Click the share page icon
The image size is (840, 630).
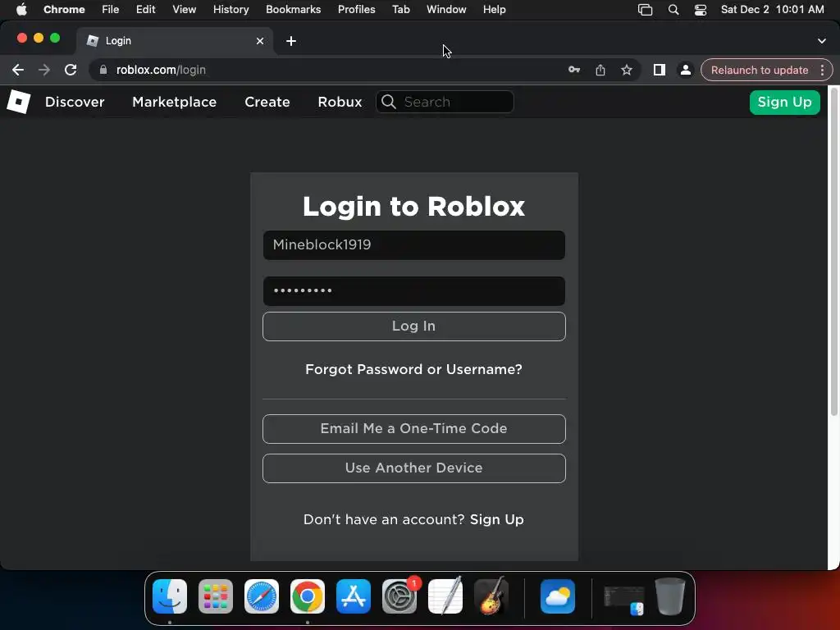(600, 70)
